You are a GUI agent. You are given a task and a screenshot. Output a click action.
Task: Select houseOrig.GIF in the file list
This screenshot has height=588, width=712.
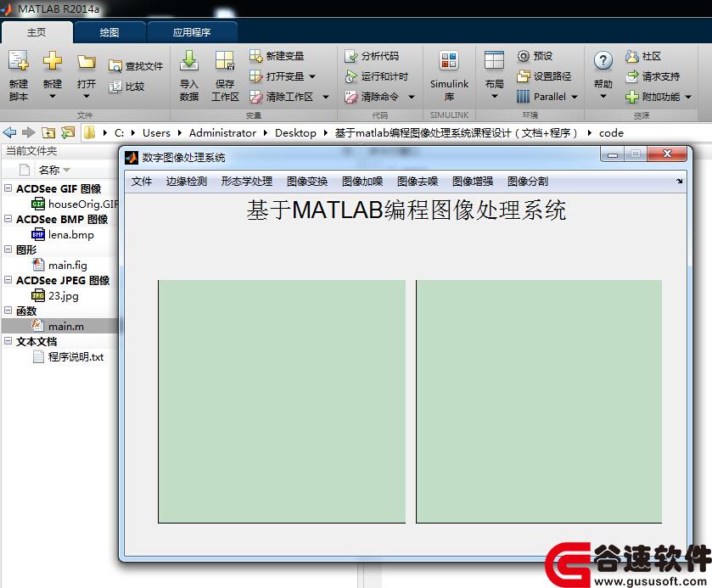point(75,204)
